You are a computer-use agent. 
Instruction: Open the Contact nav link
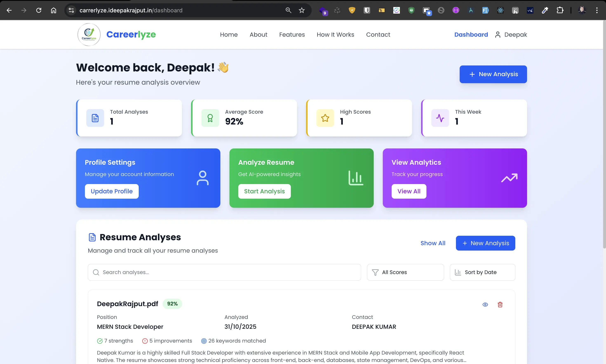pos(378,35)
